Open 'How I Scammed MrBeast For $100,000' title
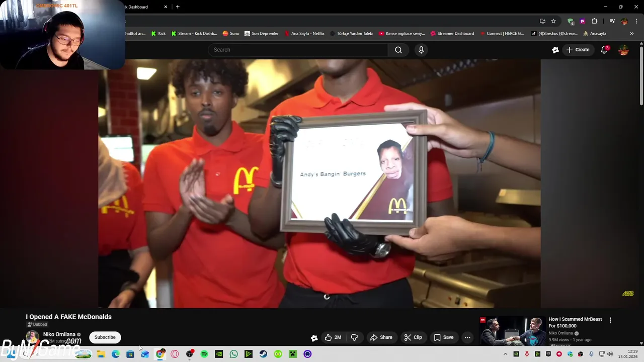The image size is (644, 362). [575, 322]
